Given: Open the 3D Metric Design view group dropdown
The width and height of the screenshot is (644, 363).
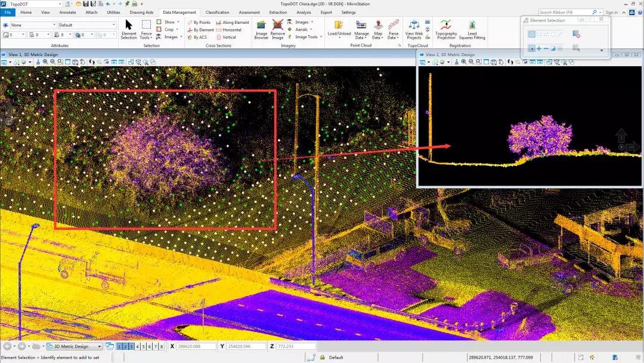Looking at the screenshot, I should [x=75, y=346].
